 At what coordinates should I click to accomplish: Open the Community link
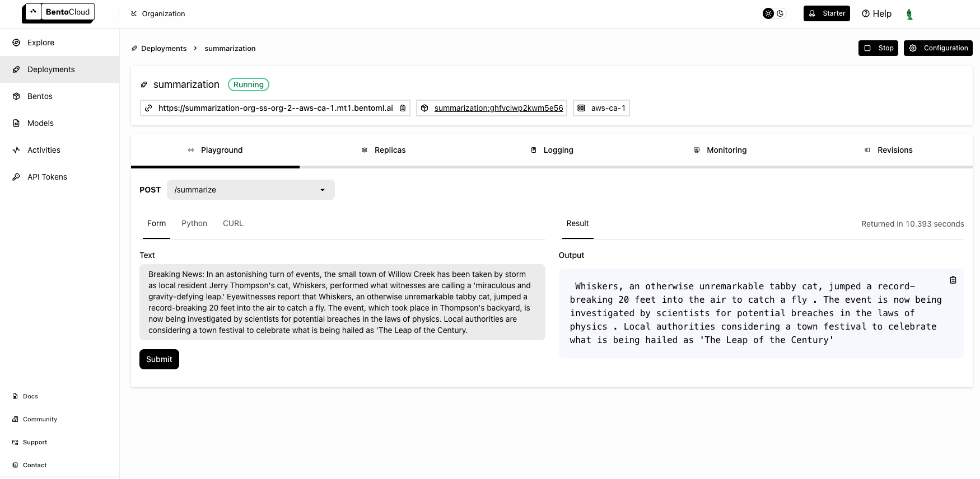coord(35,419)
